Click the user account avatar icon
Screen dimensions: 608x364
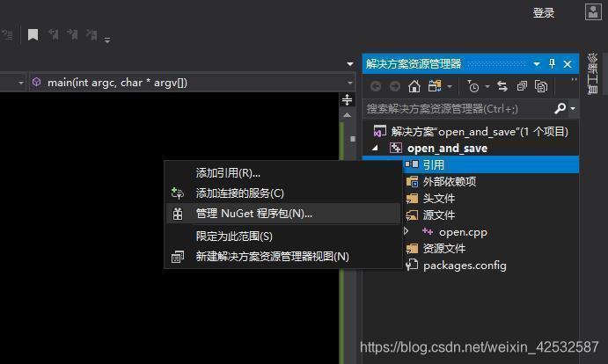[x=593, y=12]
